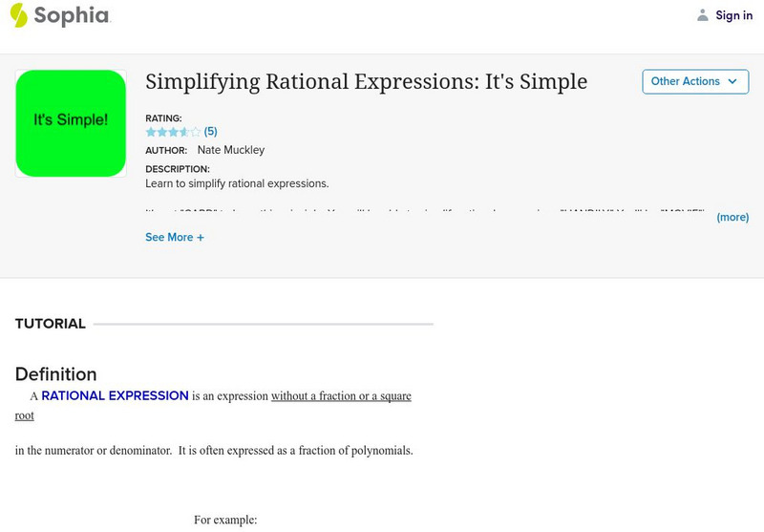Click the fourth rating star
The image size is (764, 532).
pos(184,132)
